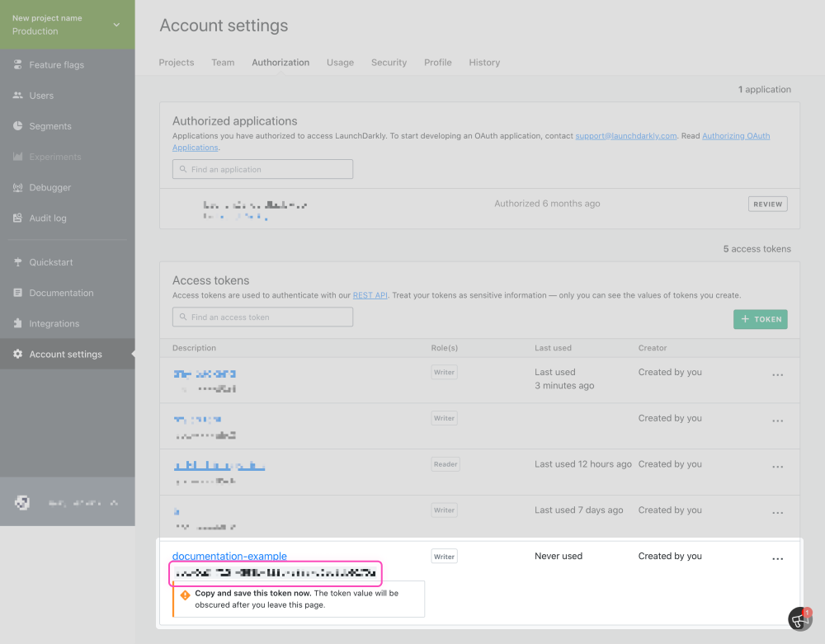Open the REST API link
This screenshot has height=644, width=825.
tap(370, 296)
